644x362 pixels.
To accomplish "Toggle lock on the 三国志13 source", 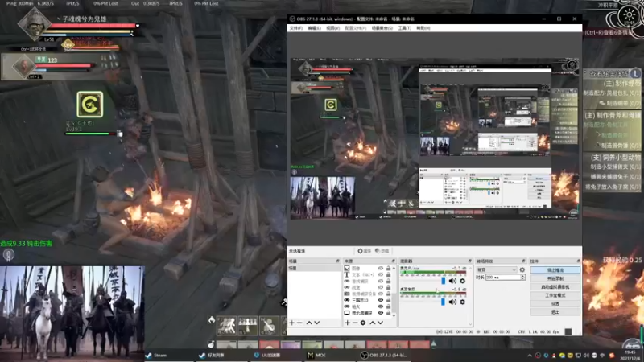I will [388, 300].
